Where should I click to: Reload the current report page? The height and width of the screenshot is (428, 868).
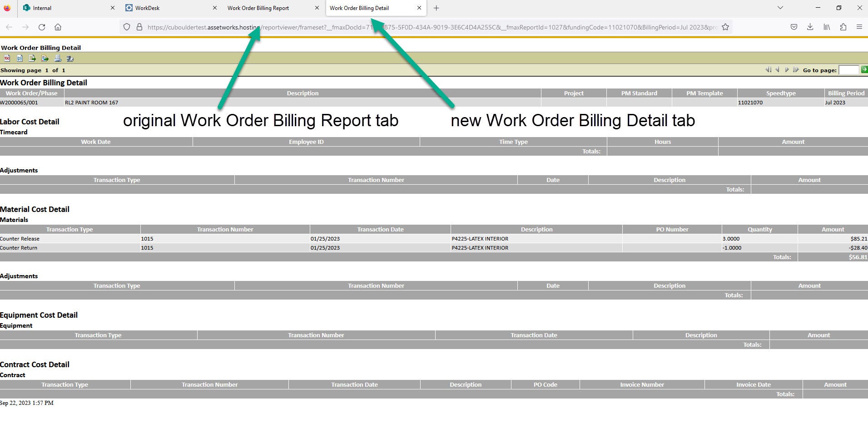[41, 27]
